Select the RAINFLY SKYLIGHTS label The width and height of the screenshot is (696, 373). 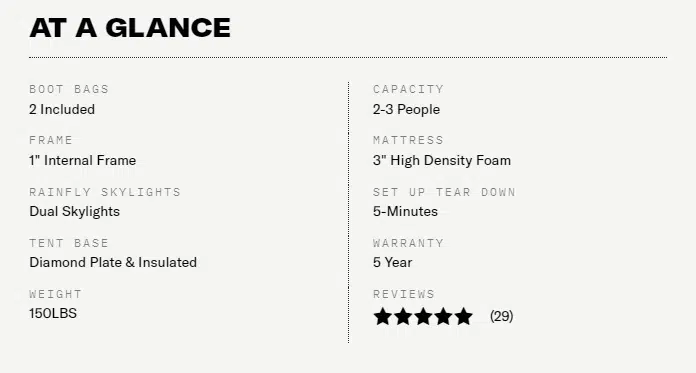coord(105,192)
